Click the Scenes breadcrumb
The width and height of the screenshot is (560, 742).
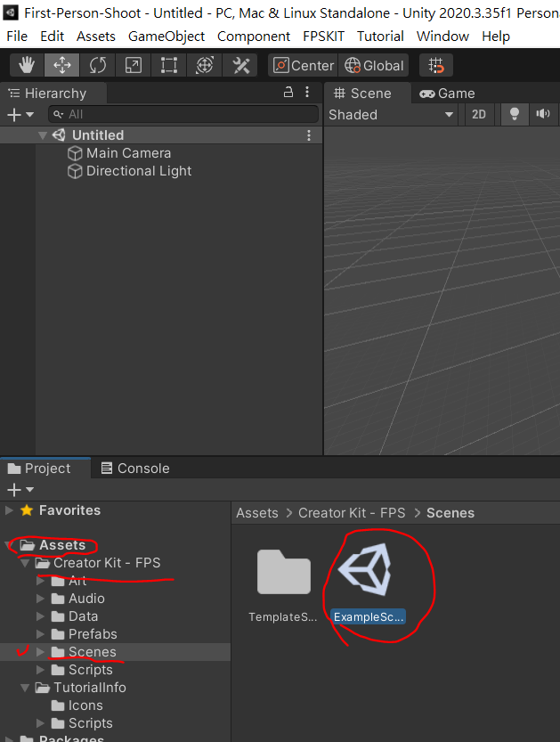click(x=450, y=513)
